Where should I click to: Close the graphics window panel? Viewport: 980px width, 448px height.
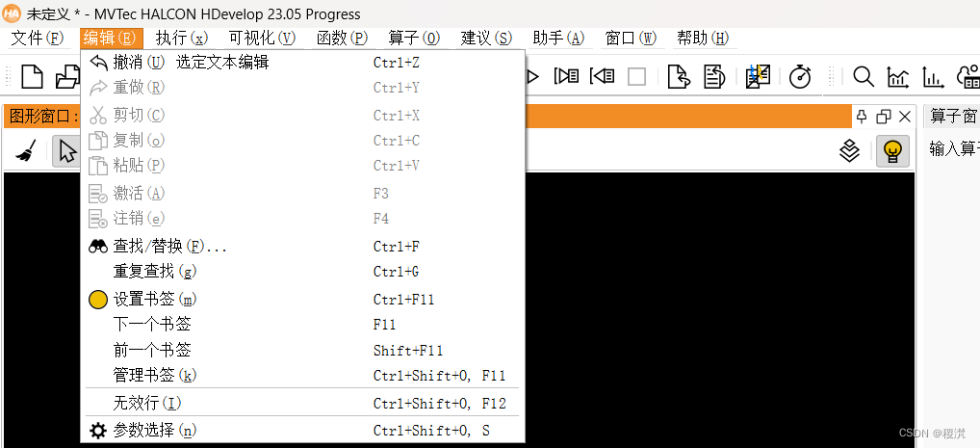click(x=904, y=117)
